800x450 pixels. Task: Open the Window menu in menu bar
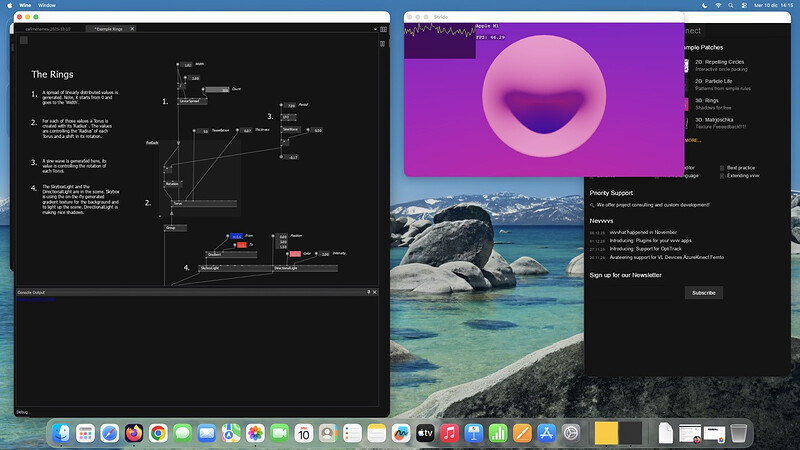click(47, 5)
